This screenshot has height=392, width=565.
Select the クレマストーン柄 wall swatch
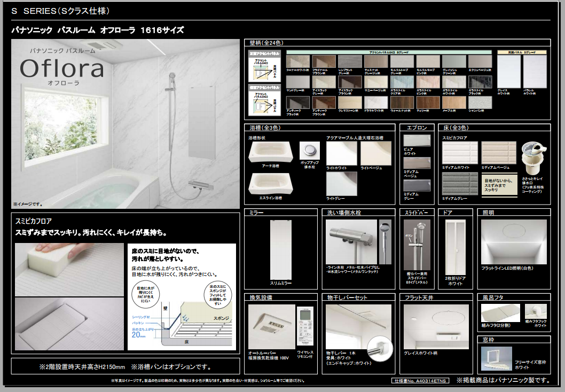click(x=350, y=103)
